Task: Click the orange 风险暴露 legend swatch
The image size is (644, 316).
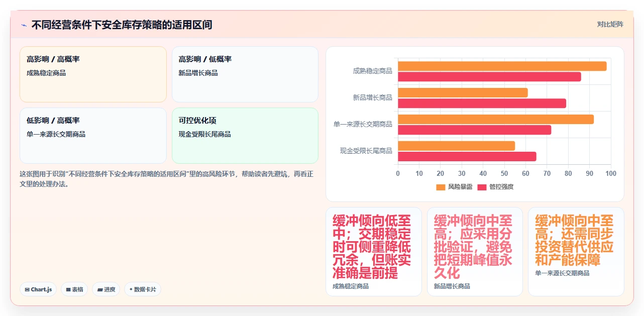Action: point(441,187)
